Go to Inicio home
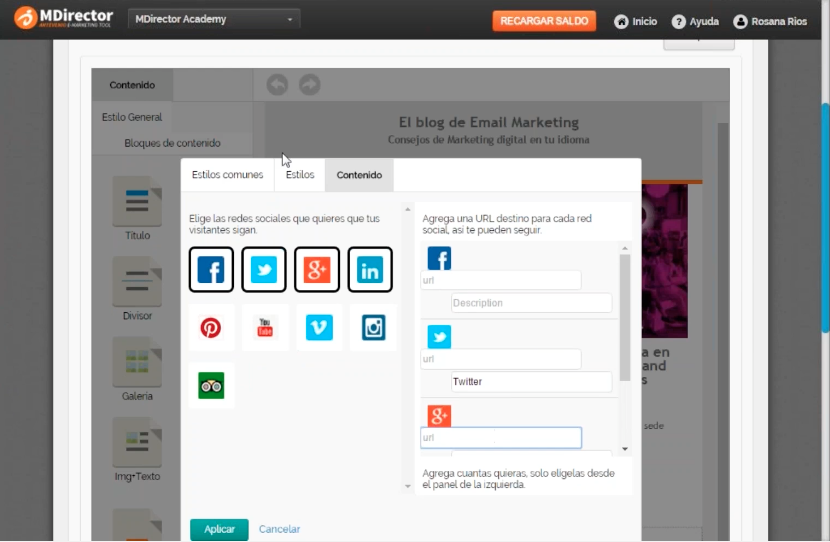 point(636,21)
